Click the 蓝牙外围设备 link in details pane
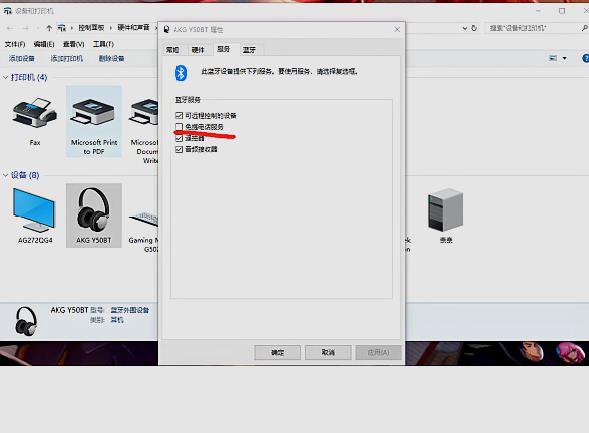Image resolution: width=589 pixels, height=433 pixels. point(130,310)
